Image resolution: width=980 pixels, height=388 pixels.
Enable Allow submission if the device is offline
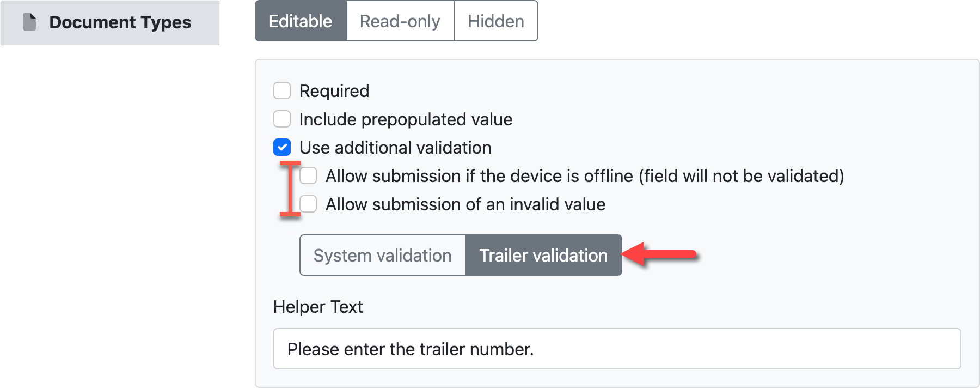click(308, 175)
